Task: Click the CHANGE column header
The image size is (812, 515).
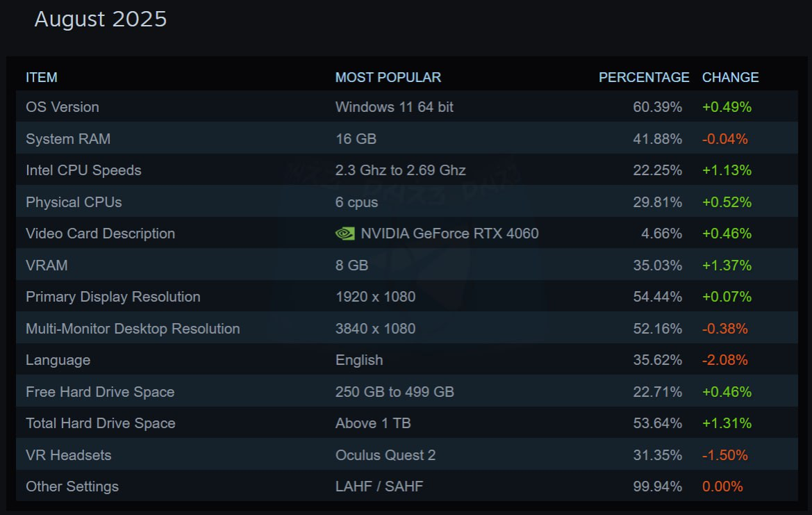Action: [730, 77]
